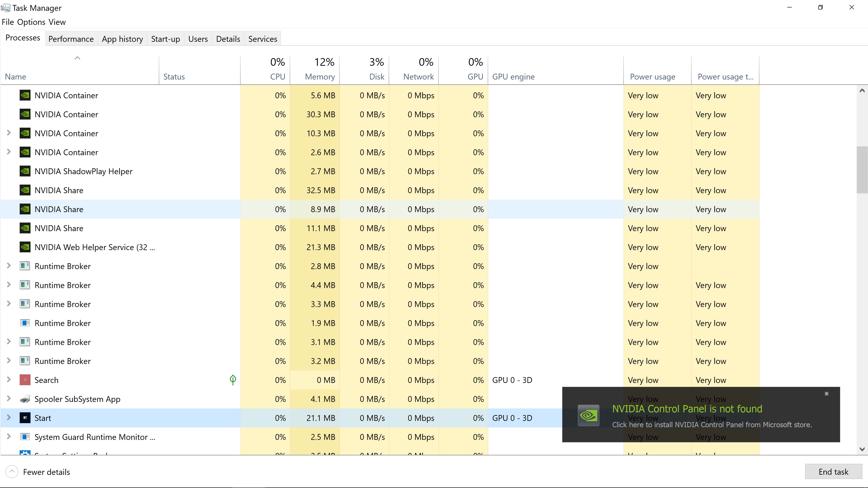Click the Spooler SubSystem App printer icon
The width and height of the screenshot is (868, 488).
click(x=25, y=399)
